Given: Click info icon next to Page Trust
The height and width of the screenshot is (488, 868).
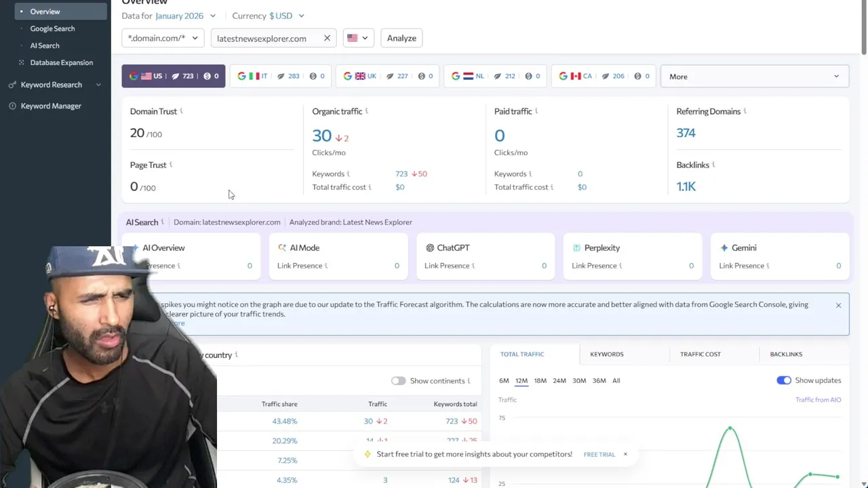Looking at the screenshot, I should coord(171,165).
